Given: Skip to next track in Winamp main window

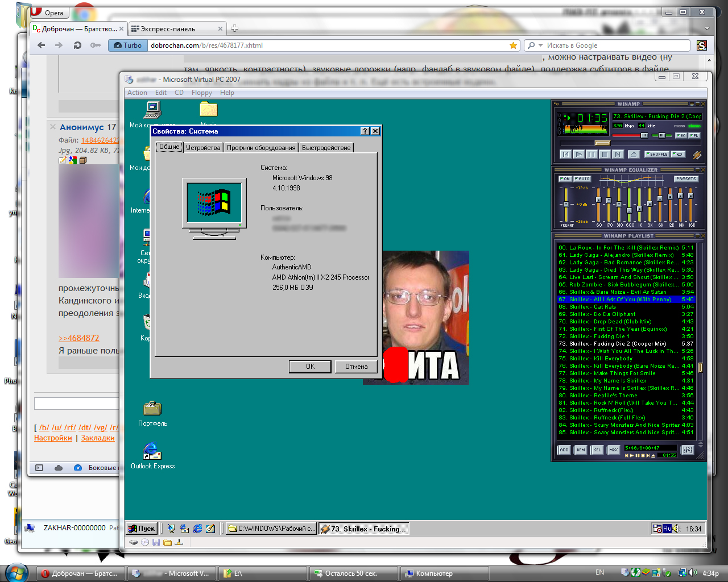Looking at the screenshot, I should point(618,154).
